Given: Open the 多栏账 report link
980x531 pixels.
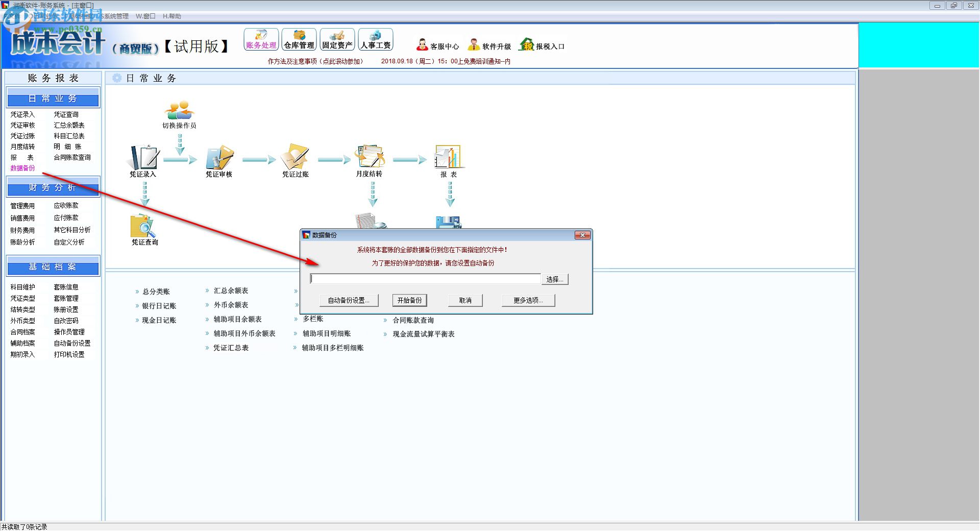Looking at the screenshot, I should (x=313, y=319).
